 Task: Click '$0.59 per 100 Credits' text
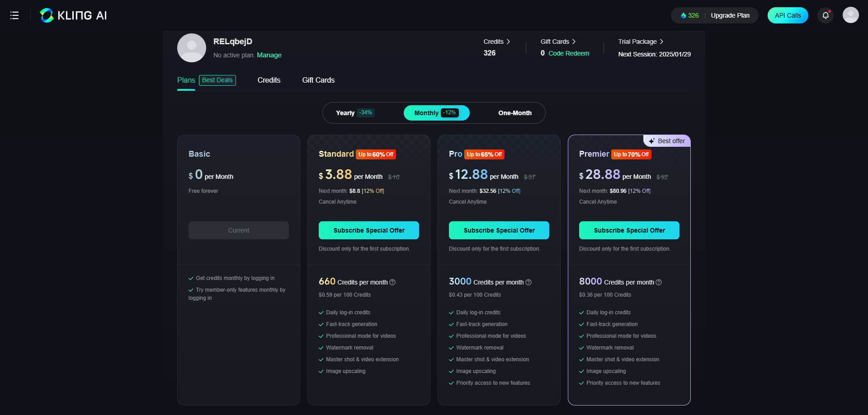click(344, 295)
